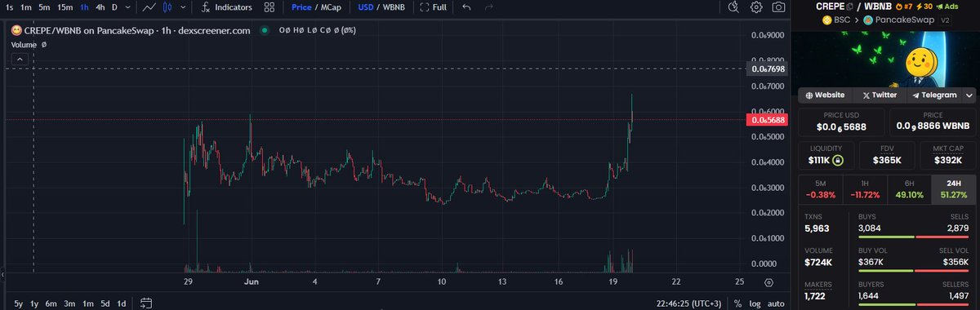Select the 1h timeframe
The height and width of the screenshot is (310, 980).
(x=84, y=7)
